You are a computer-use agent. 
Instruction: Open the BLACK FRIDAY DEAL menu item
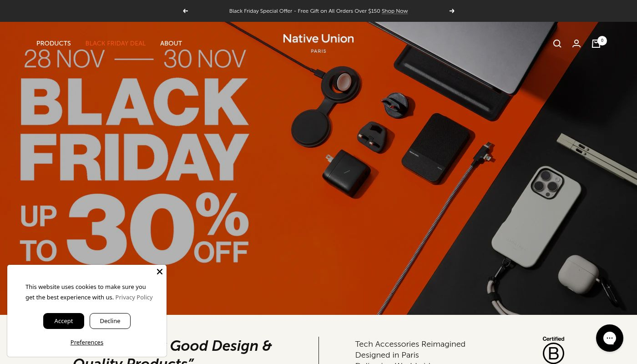116,44
